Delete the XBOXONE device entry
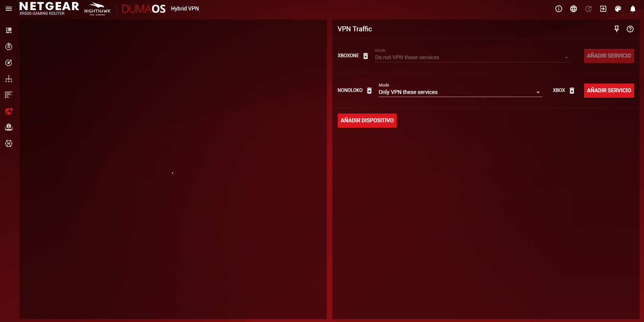Viewport: 644px width, 322px height. [366, 56]
